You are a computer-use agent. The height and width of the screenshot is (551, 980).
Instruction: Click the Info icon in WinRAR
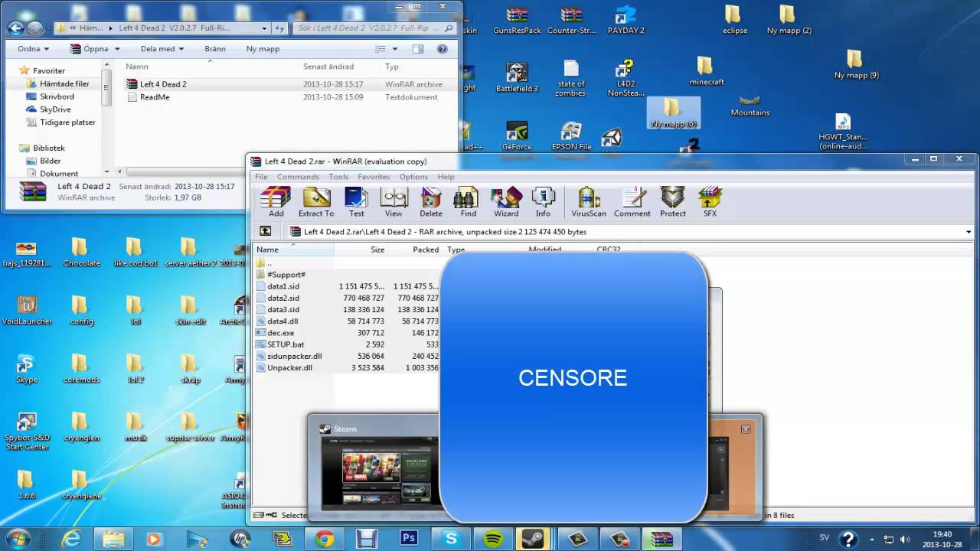pos(543,202)
